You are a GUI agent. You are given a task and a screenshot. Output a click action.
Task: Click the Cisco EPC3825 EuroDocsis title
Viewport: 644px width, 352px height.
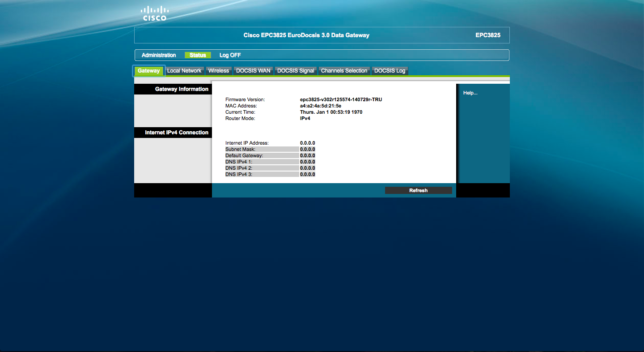pos(306,35)
